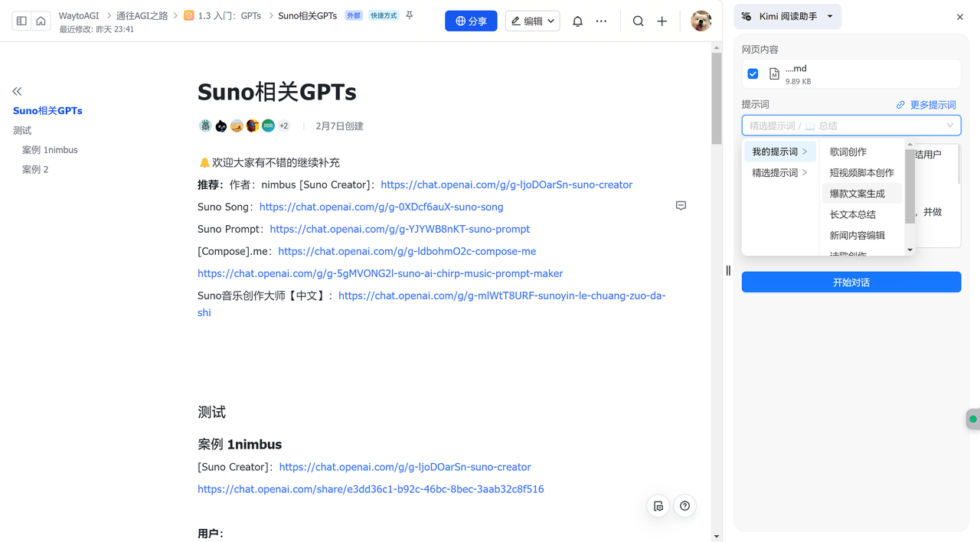The width and height of the screenshot is (980, 542).
Task: Click the markdown file icon
Action: click(x=774, y=74)
